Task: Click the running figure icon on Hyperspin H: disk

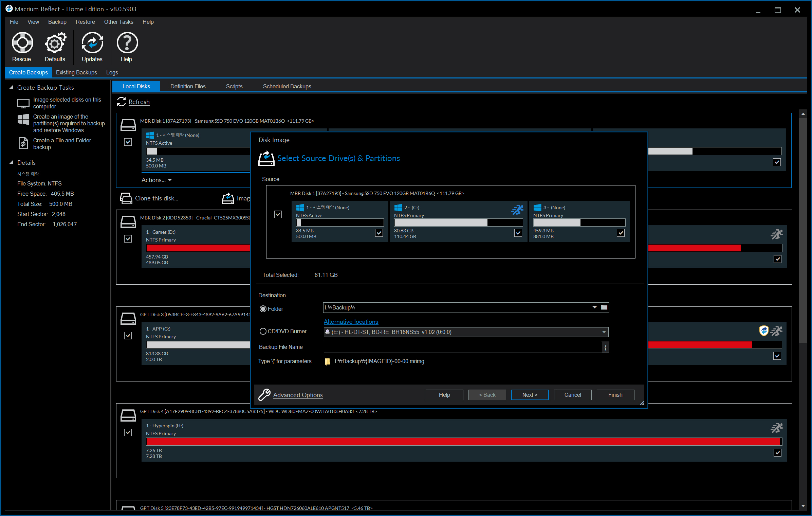Action: [x=777, y=428]
